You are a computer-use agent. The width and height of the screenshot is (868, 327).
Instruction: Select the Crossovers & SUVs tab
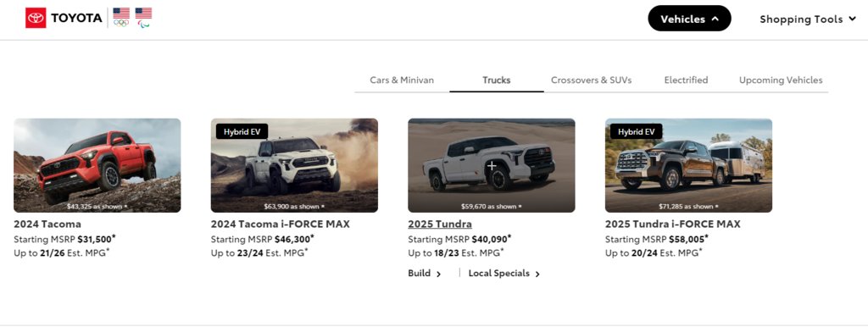click(591, 80)
